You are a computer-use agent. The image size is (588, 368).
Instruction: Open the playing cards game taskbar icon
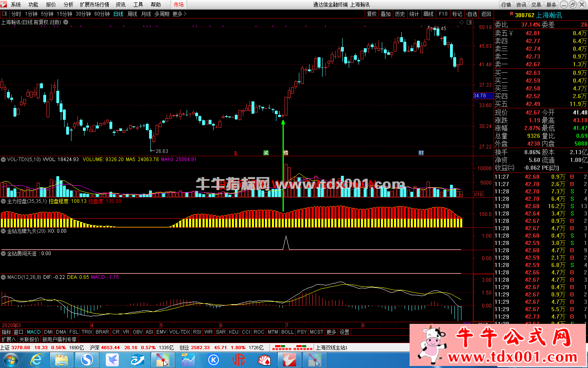pyautogui.click(x=264, y=360)
